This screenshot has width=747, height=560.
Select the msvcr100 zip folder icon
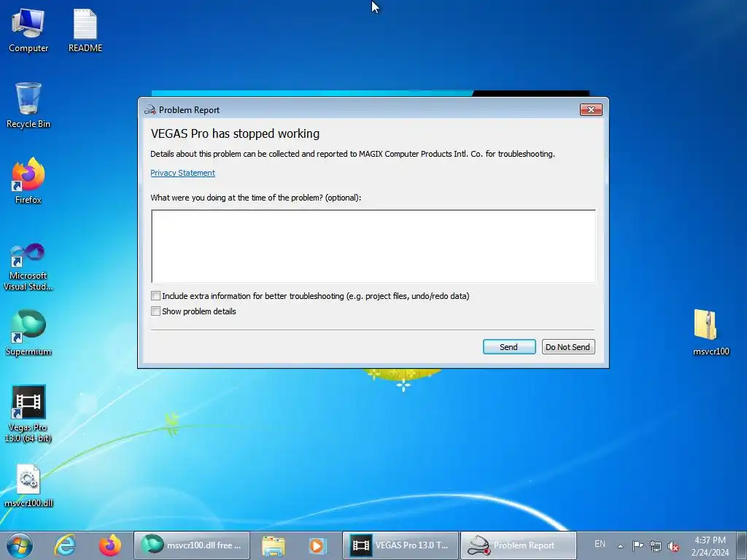coord(711,332)
